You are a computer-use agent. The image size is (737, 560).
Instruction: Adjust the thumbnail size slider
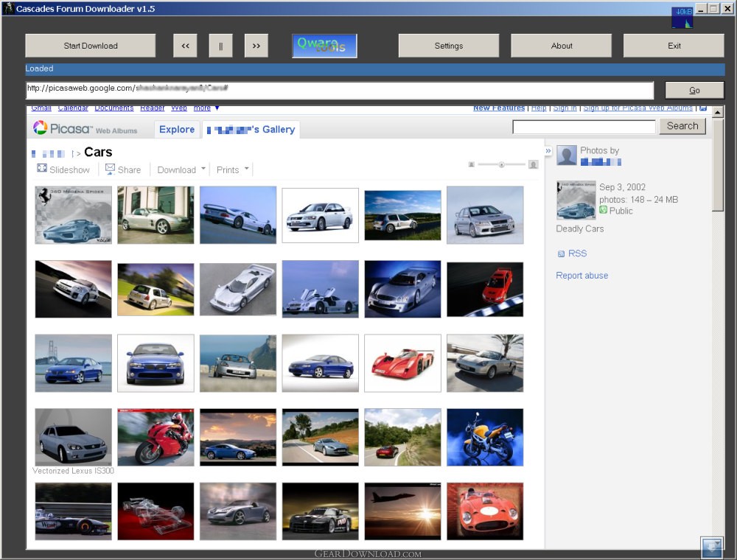click(x=501, y=164)
